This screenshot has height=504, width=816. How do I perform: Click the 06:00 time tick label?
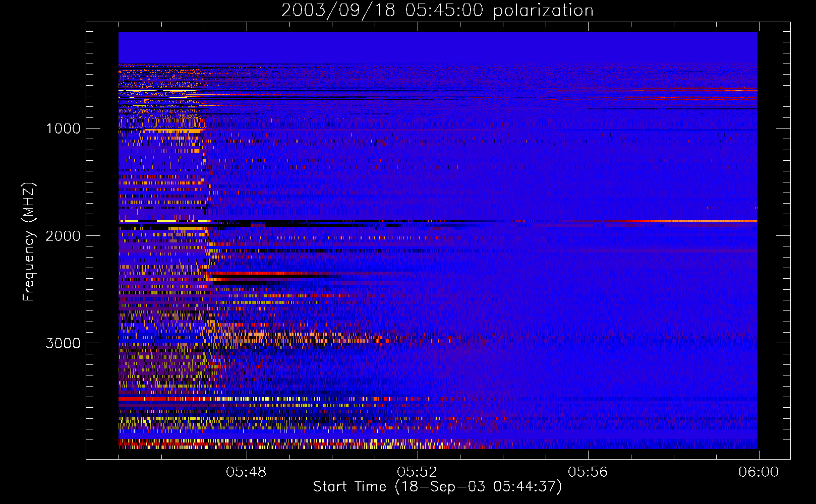pos(759,472)
